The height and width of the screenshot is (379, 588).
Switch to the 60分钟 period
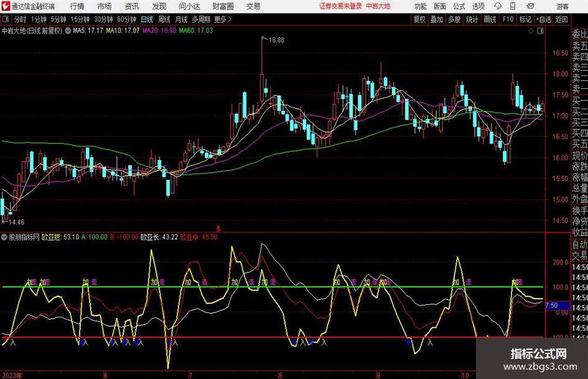pyautogui.click(x=127, y=19)
